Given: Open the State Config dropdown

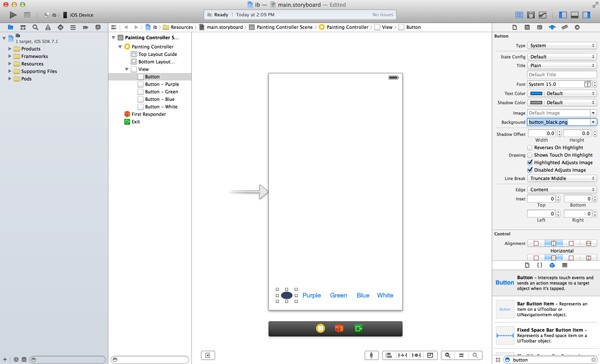Looking at the screenshot, I should [562, 57].
